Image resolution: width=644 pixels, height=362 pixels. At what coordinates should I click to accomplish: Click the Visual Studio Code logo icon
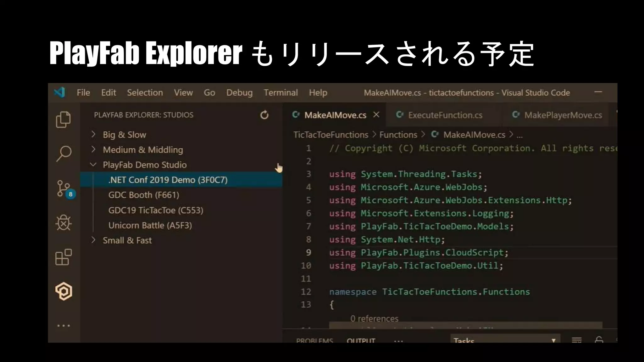[x=59, y=92]
